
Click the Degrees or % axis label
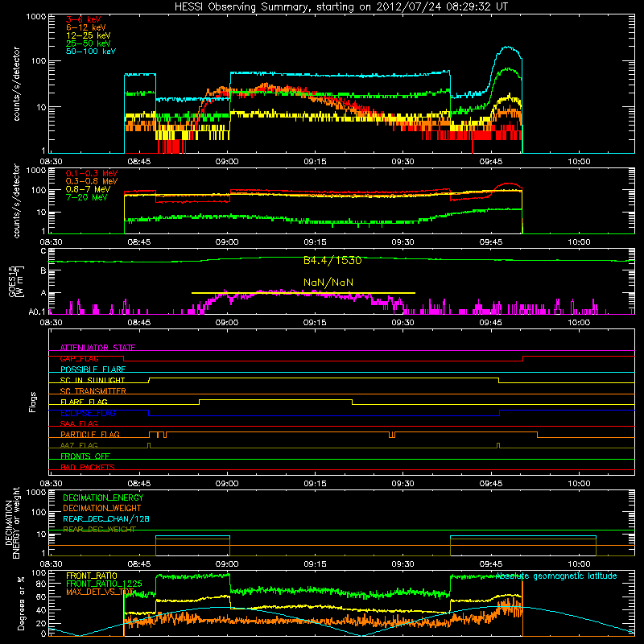[21, 603]
